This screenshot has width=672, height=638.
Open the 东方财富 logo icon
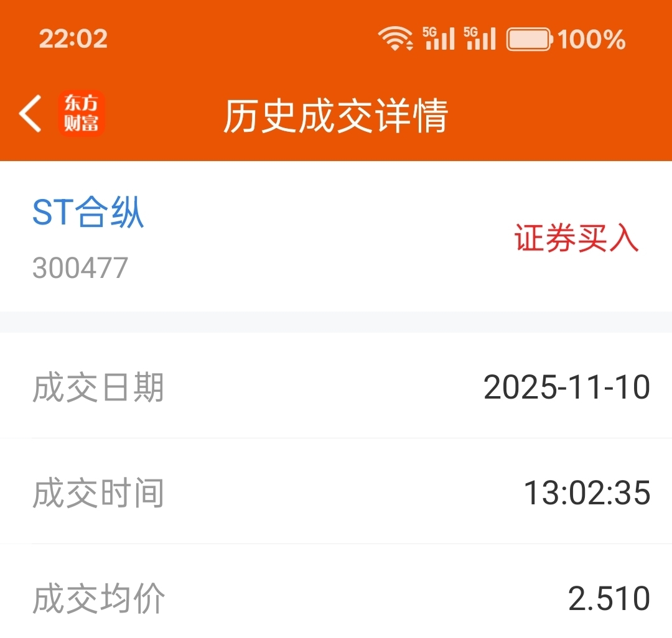(x=82, y=113)
